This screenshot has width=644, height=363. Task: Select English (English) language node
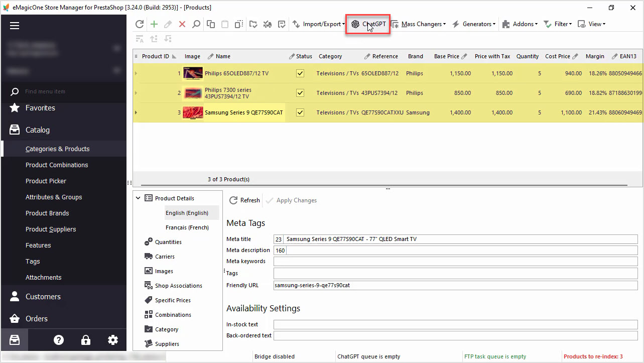tap(187, 213)
